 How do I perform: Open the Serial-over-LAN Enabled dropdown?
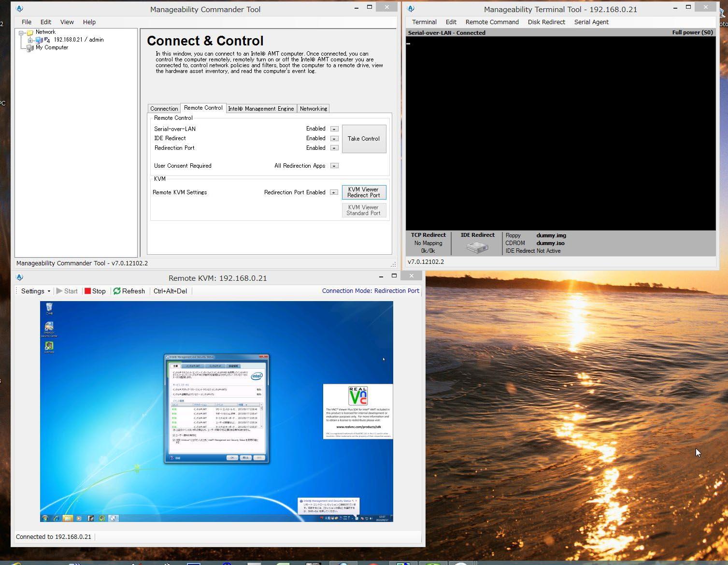pyautogui.click(x=334, y=129)
